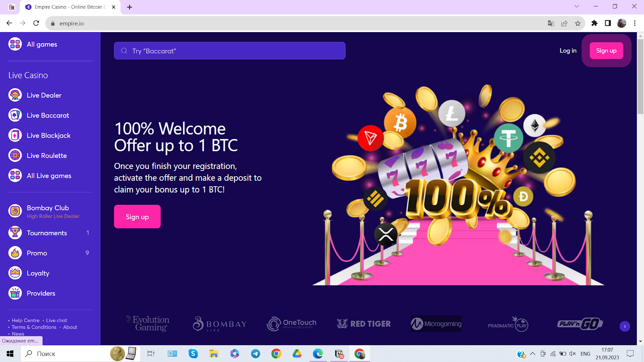The height and width of the screenshot is (362, 644).
Task: Open Tournaments menu entry
Action: 47,233
